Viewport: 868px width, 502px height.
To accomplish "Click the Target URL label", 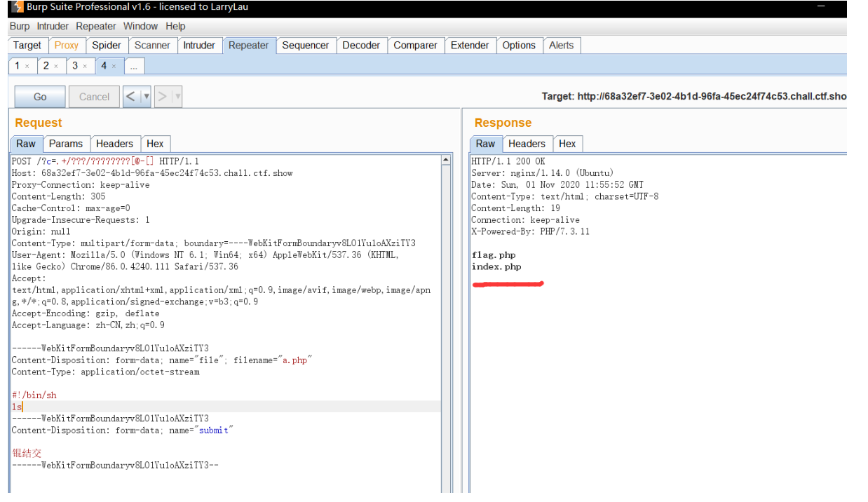I will coord(694,96).
